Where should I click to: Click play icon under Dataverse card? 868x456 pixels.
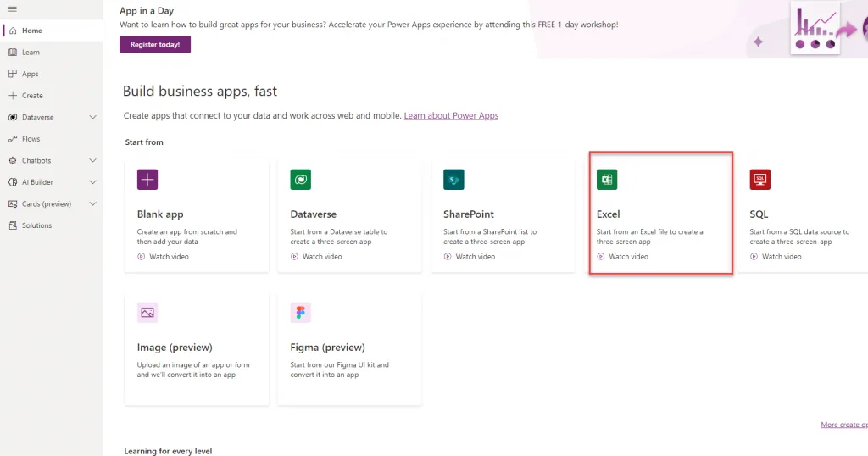[294, 256]
